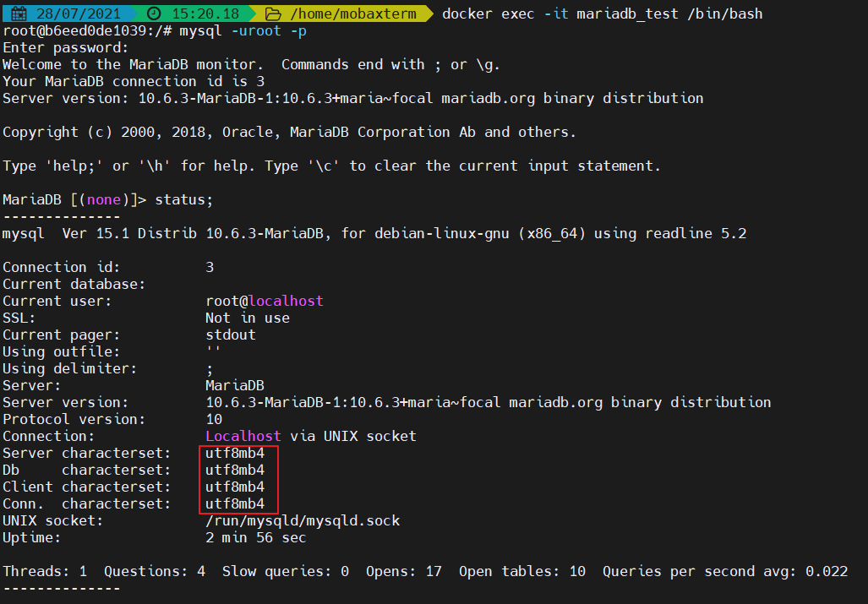Click the docker exec command text
This screenshot has height=604, width=868.
point(603,14)
